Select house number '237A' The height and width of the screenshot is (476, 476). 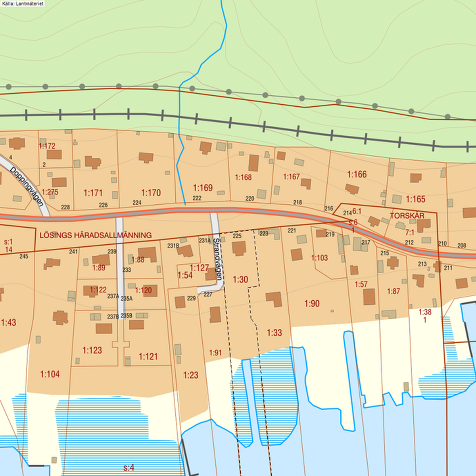113,296
